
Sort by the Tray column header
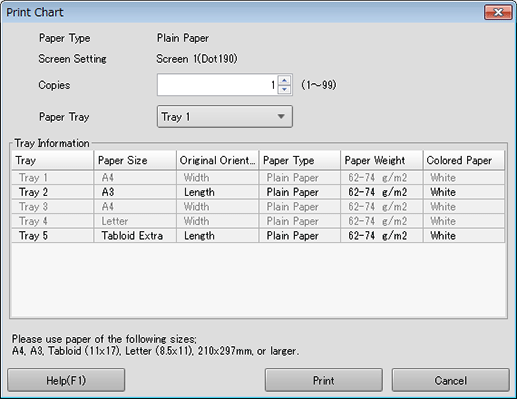click(x=53, y=160)
